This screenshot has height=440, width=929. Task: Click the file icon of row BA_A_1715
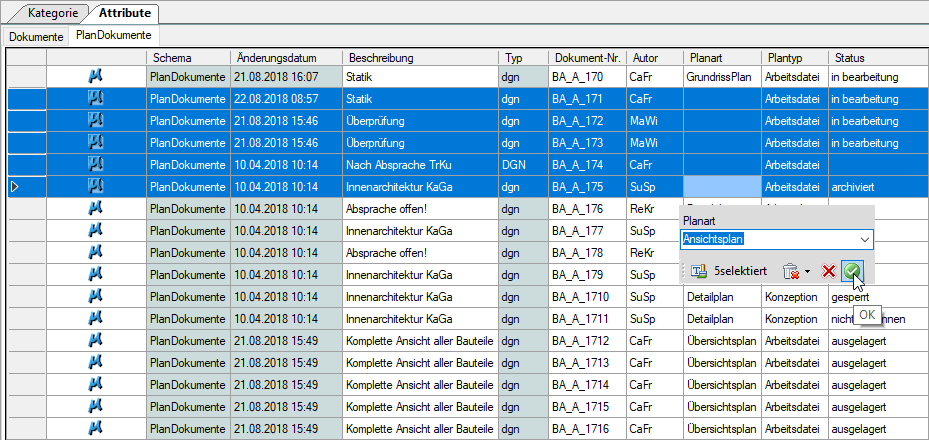pyautogui.click(x=95, y=406)
